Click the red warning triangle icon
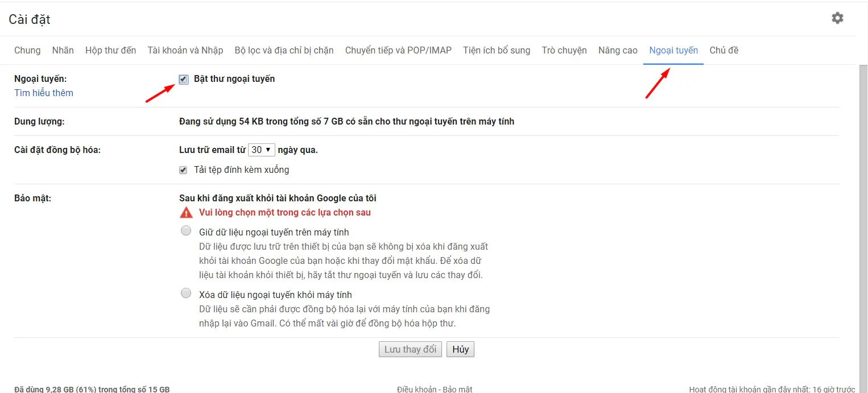 coord(186,213)
